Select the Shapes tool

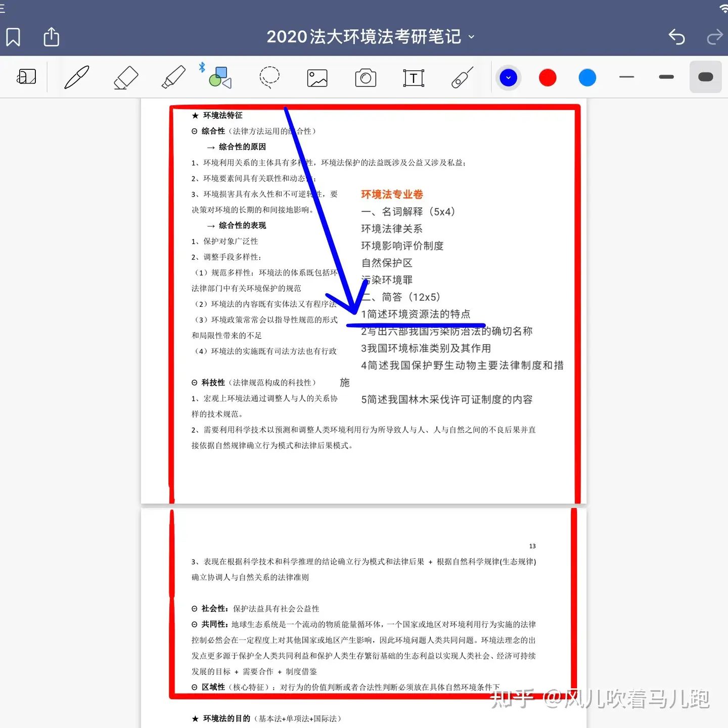220,77
